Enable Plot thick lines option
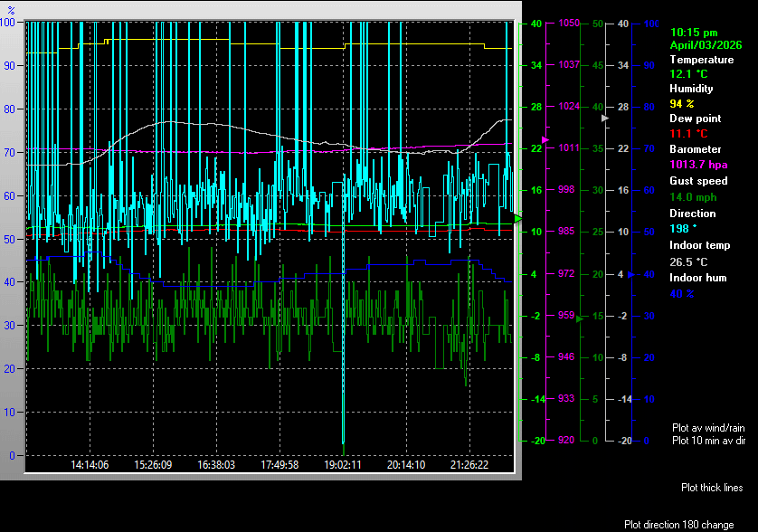758x532 pixels. pos(712,488)
